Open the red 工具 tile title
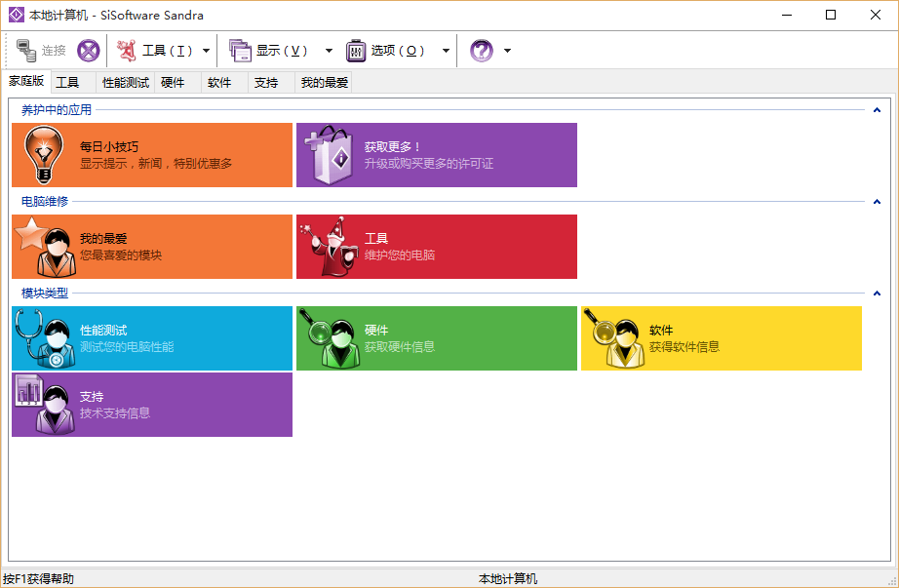Image resolution: width=899 pixels, height=588 pixels. coord(376,239)
